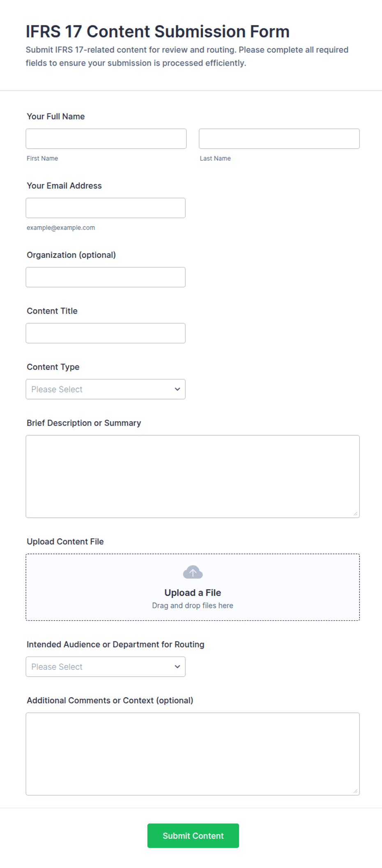Click inside the Additional Comments or Context textarea

coord(193,754)
